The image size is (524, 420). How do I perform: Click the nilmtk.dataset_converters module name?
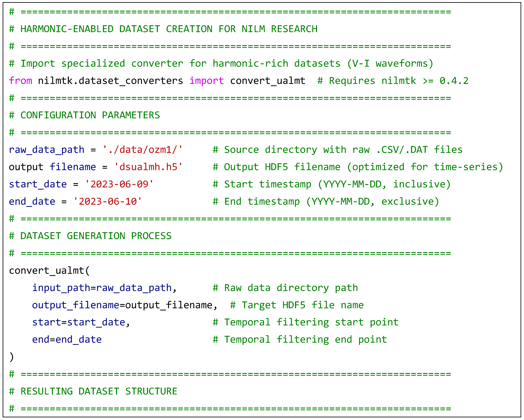tap(110, 81)
